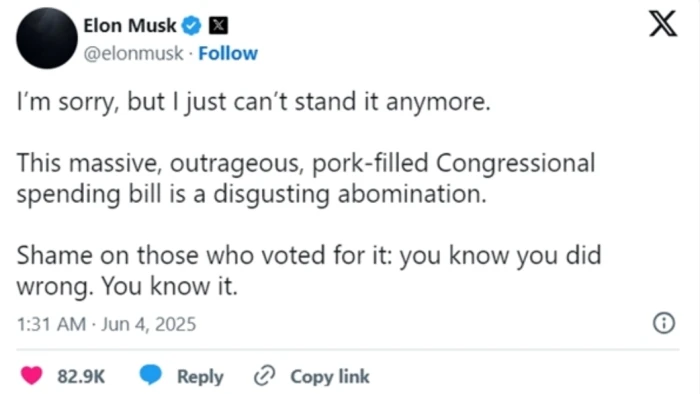
Task: Click the Elon Musk display name
Action: 130,26
